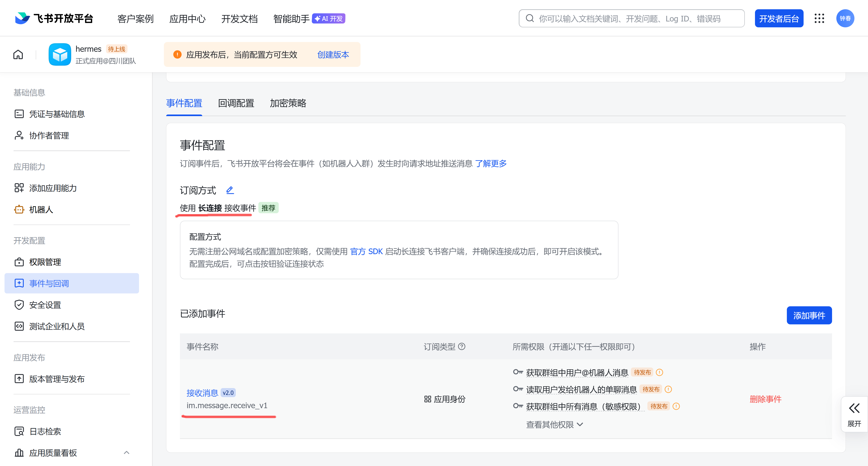Click the 官方 SDK link
The width and height of the screenshot is (868, 466).
pyautogui.click(x=367, y=251)
